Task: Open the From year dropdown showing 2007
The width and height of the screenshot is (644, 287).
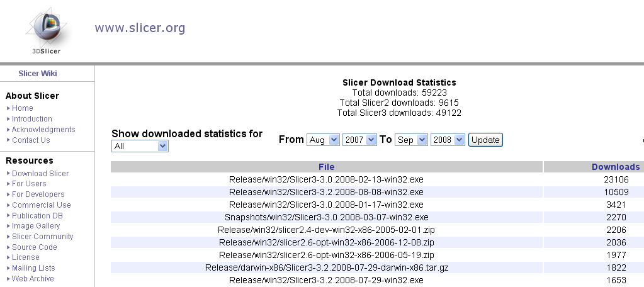Action: 359,140
